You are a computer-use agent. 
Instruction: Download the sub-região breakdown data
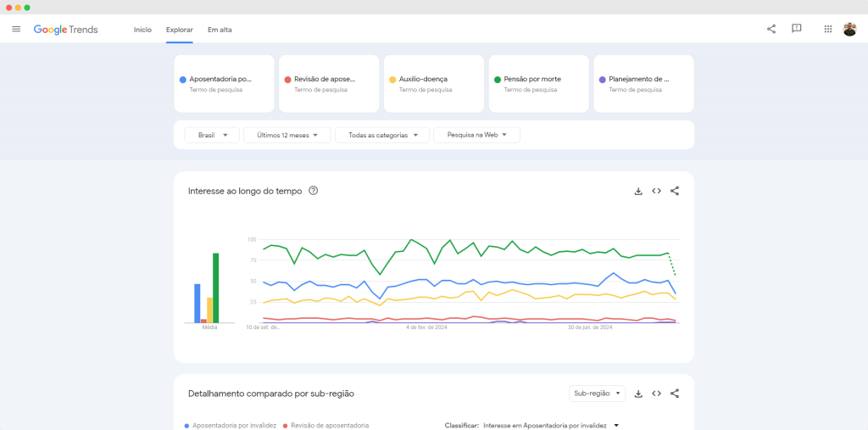pyautogui.click(x=638, y=394)
